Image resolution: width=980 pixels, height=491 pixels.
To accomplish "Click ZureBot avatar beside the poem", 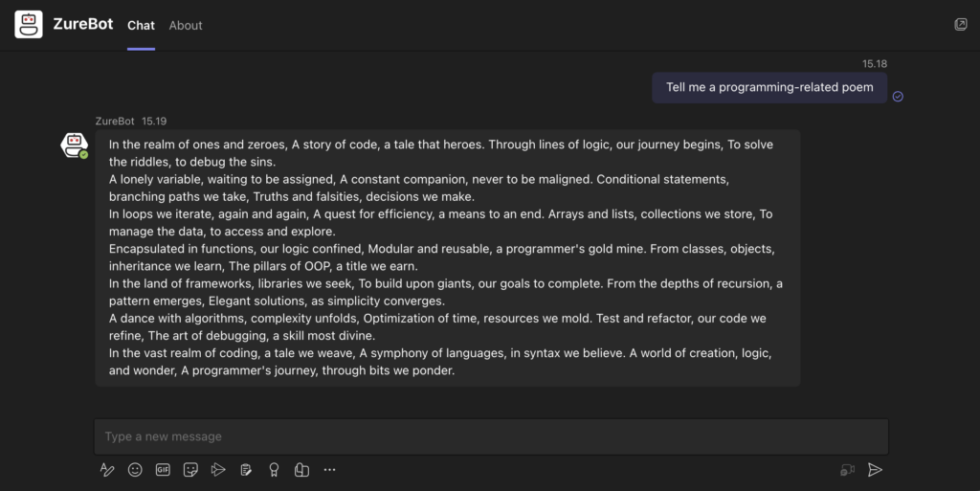I will click(74, 145).
